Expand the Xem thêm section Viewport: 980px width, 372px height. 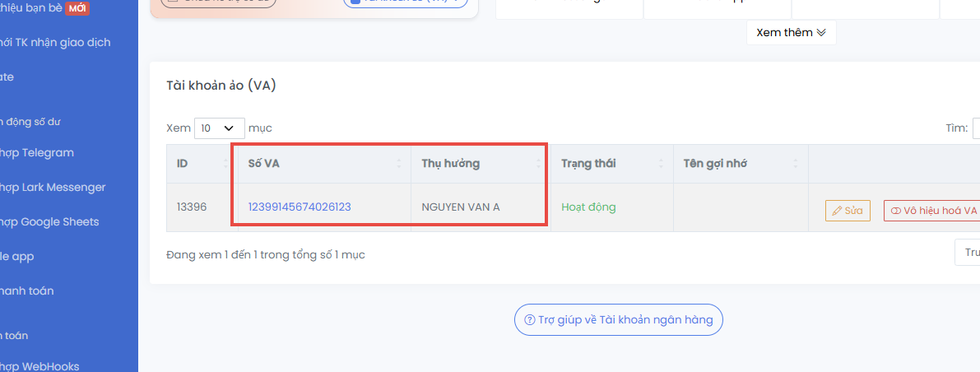click(791, 33)
